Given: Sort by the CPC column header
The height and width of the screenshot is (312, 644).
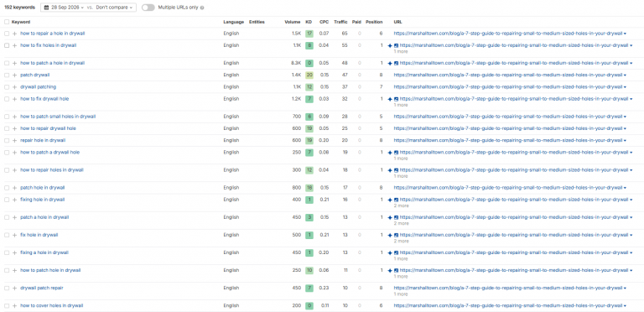Looking at the screenshot, I should (x=324, y=22).
